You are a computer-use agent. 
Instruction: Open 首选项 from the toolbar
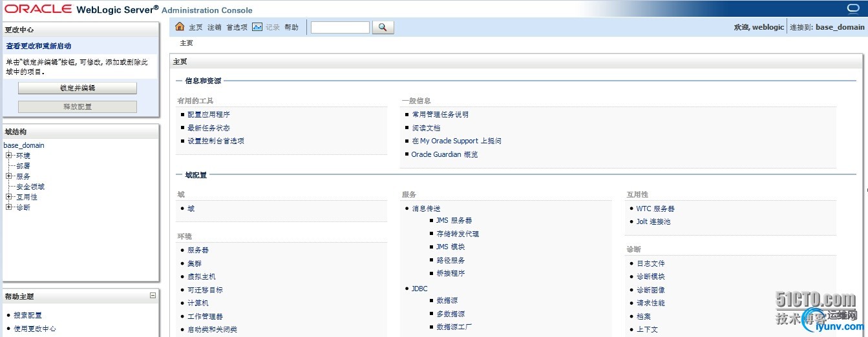[237, 27]
